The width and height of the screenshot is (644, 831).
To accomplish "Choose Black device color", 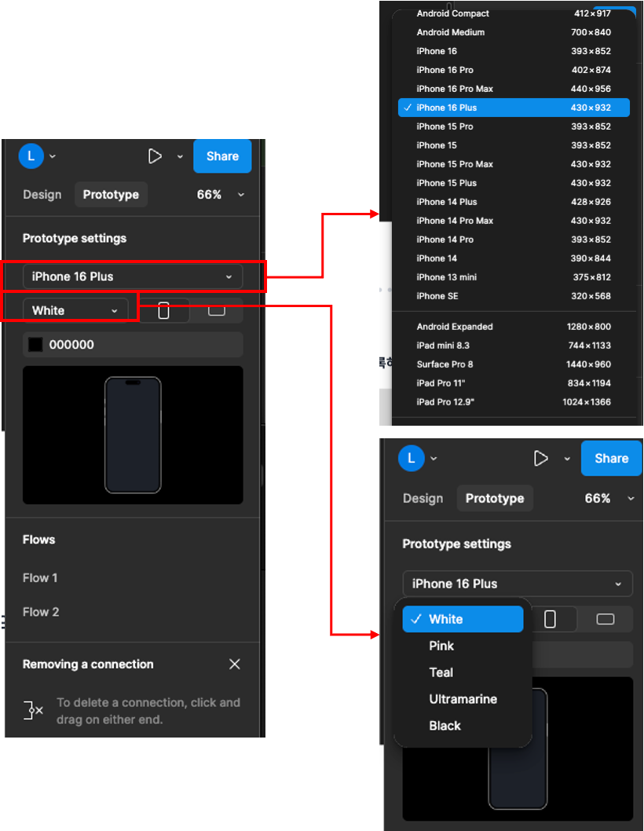I will [x=463, y=726].
